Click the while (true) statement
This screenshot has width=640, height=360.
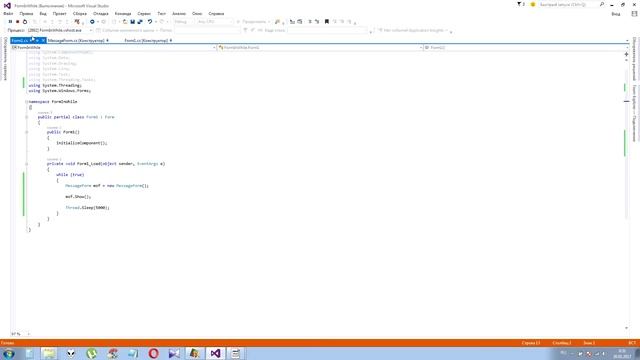point(70,175)
